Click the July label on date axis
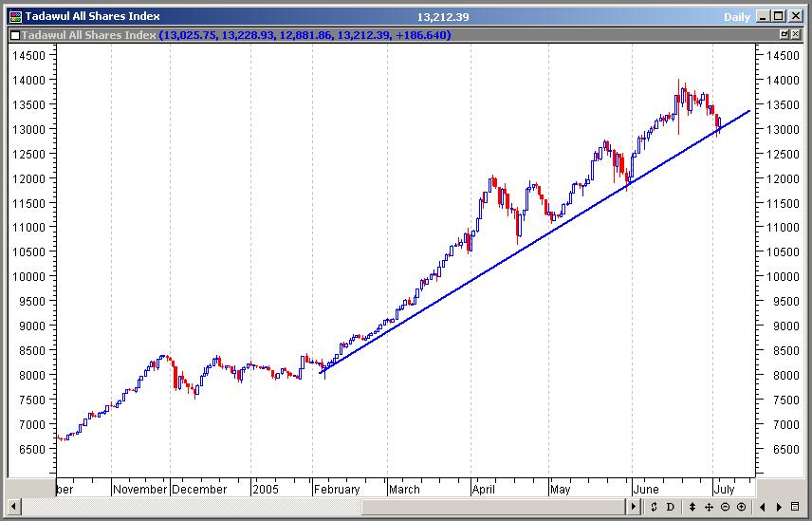This screenshot has width=812, height=521. coord(724,490)
